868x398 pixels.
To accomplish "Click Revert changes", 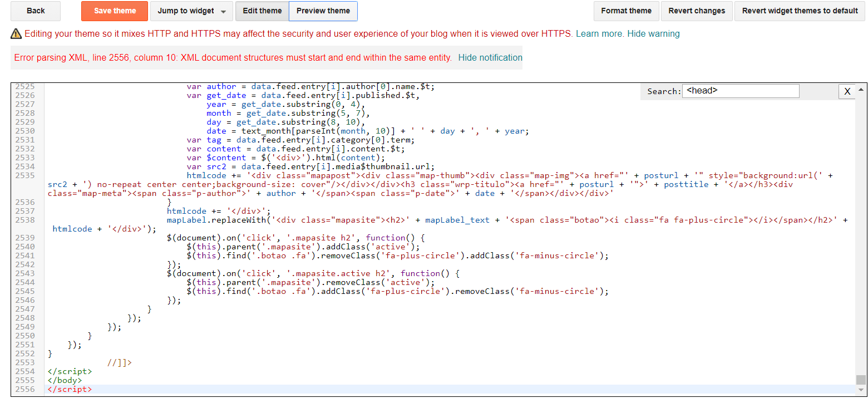I will 696,11.
